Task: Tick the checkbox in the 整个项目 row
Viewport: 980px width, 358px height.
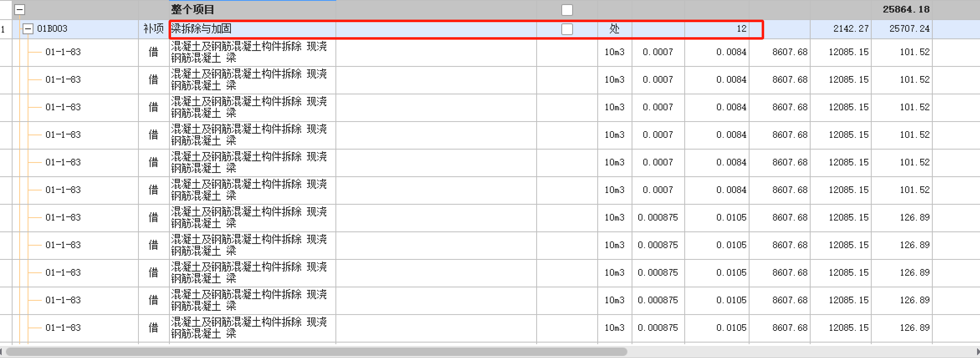Action: [567, 10]
